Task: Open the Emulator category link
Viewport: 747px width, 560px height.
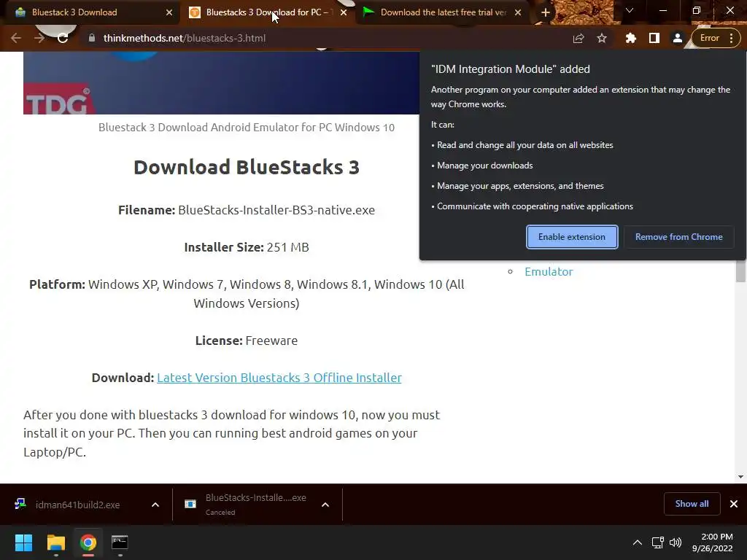Action: [549, 271]
